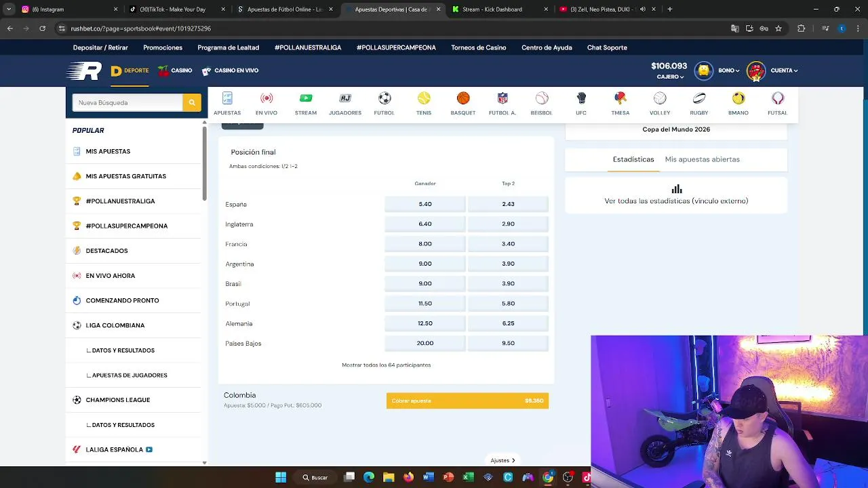
Task: Open the Promociones menu item
Action: (163, 47)
